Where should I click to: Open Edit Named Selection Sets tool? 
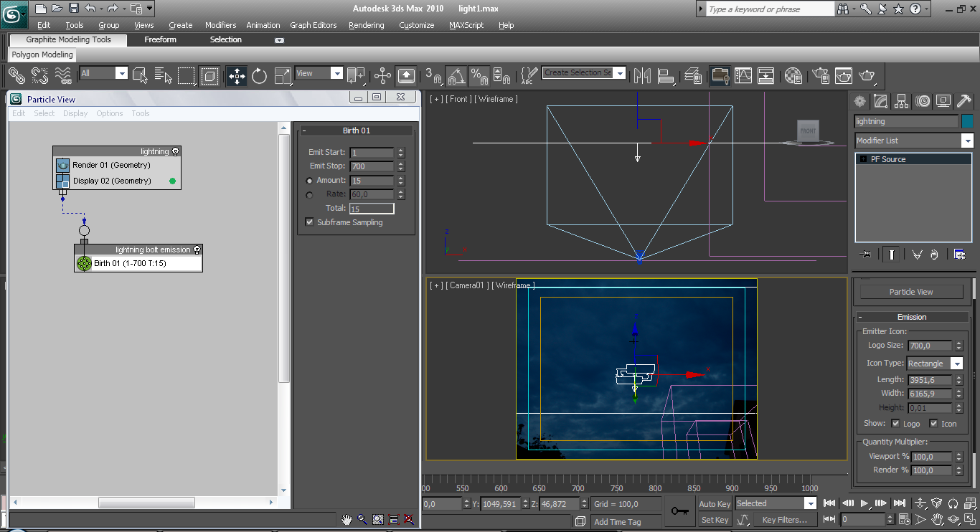(529, 75)
